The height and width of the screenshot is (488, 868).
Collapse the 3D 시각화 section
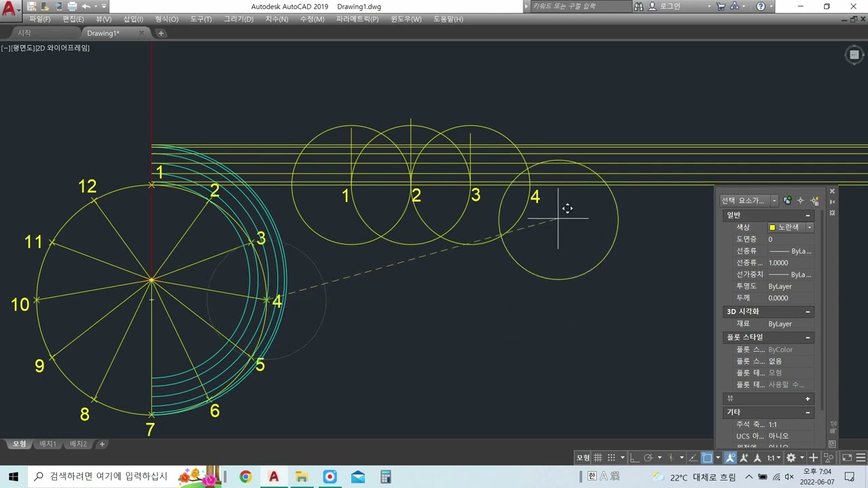point(808,312)
